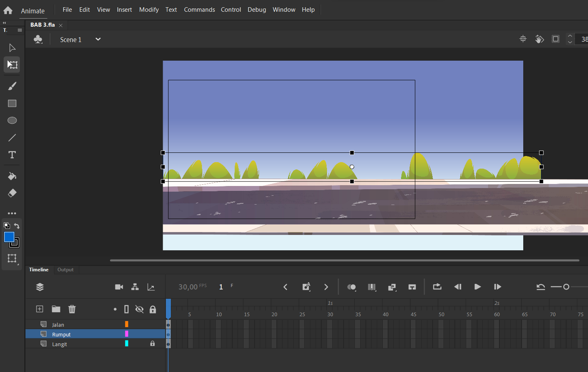Close the BAB 3.fla document tab

click(61, 25)
